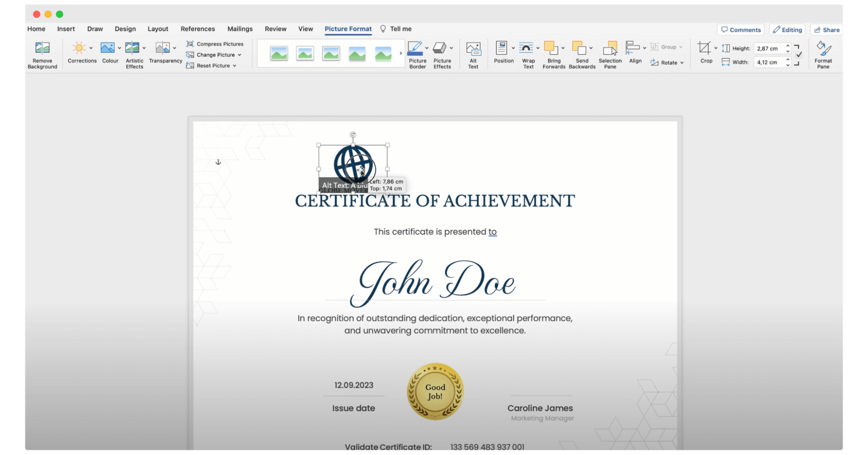Image resolution: width=868 pixels, height=455 pixels.
Task: Switch to the Design tab
Action: [125, 29]
